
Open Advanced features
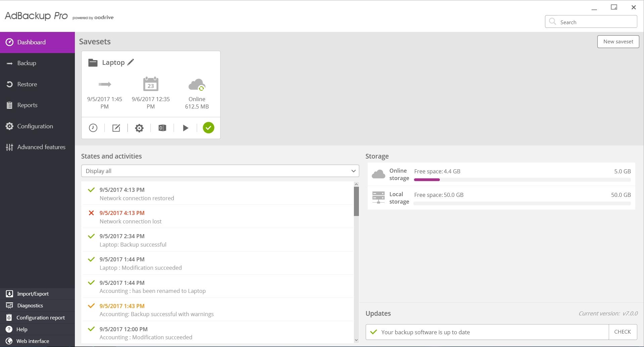click(x=37, y=147)
